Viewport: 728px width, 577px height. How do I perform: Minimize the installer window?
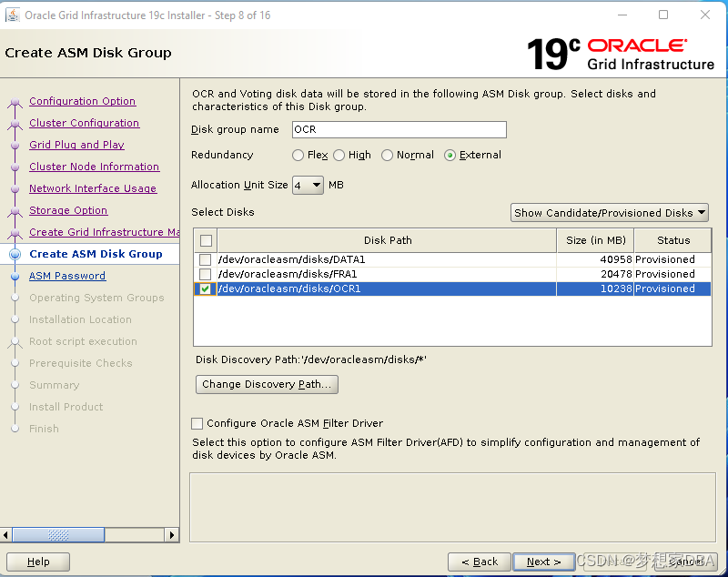pos(622,15)
